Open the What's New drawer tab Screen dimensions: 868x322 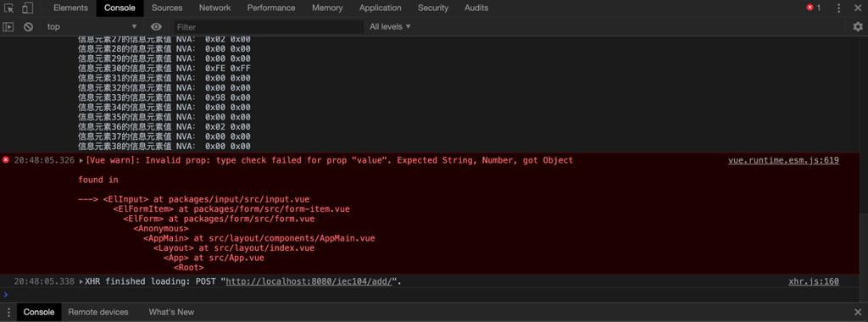tap(171, 312)
